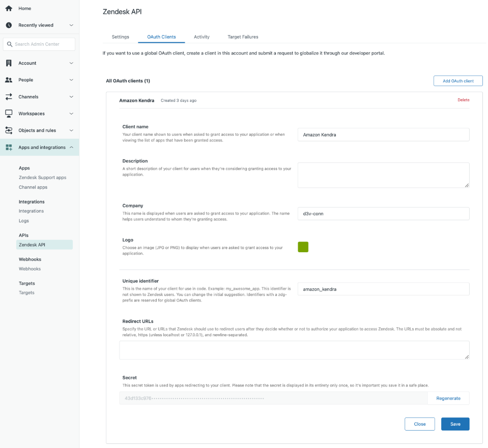488x448 pixels.
Task: Click the Apps and integrations grid icon
Action: (9, 147)
